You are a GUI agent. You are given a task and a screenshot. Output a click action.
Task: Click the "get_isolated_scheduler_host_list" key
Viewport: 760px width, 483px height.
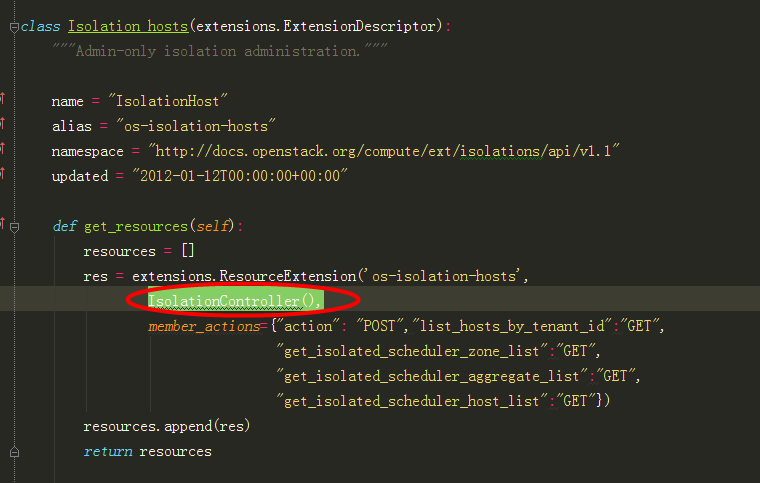point(411,401)
